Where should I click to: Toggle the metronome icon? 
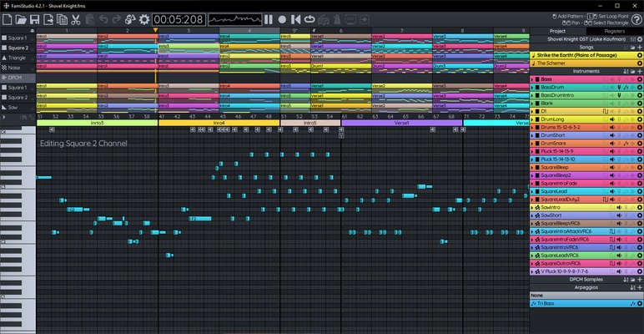(x=337, y=19)
